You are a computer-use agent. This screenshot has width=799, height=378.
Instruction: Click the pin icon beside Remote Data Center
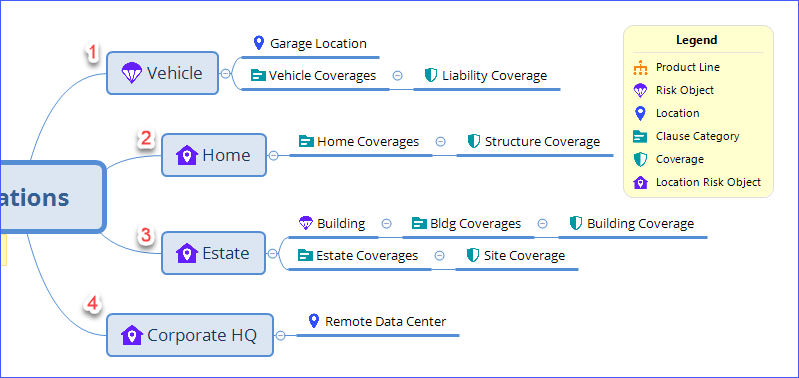tap(314, 321)
